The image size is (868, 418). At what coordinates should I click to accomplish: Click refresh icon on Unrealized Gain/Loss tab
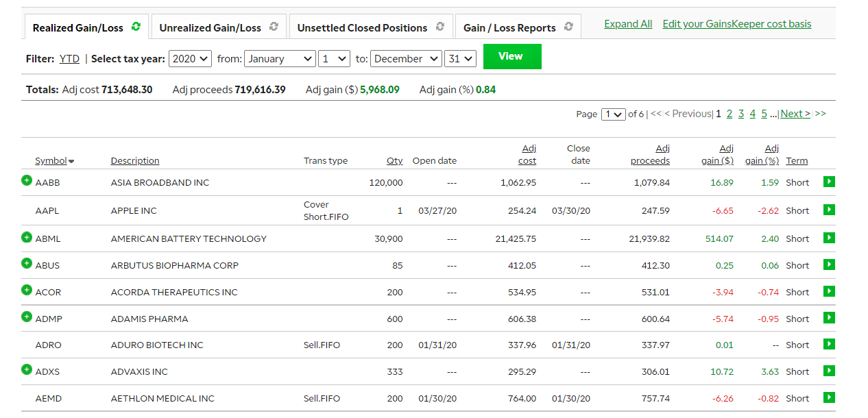274,27
